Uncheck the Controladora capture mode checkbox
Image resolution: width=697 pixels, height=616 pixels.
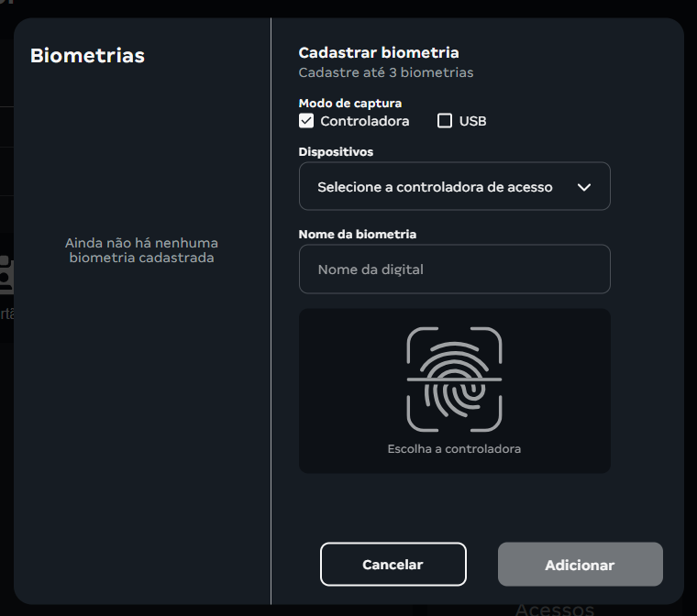pos(306,121)
